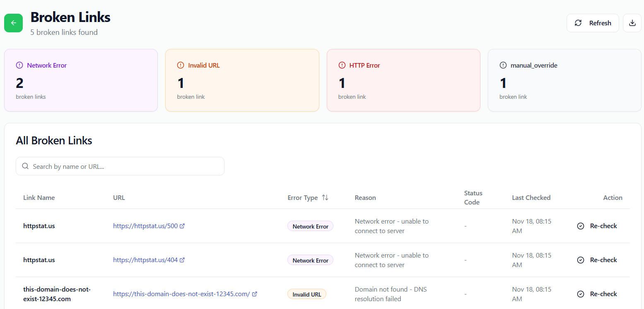Select the HTTP Error summary card
644x309 pixels.
click(x=403, y=80)
